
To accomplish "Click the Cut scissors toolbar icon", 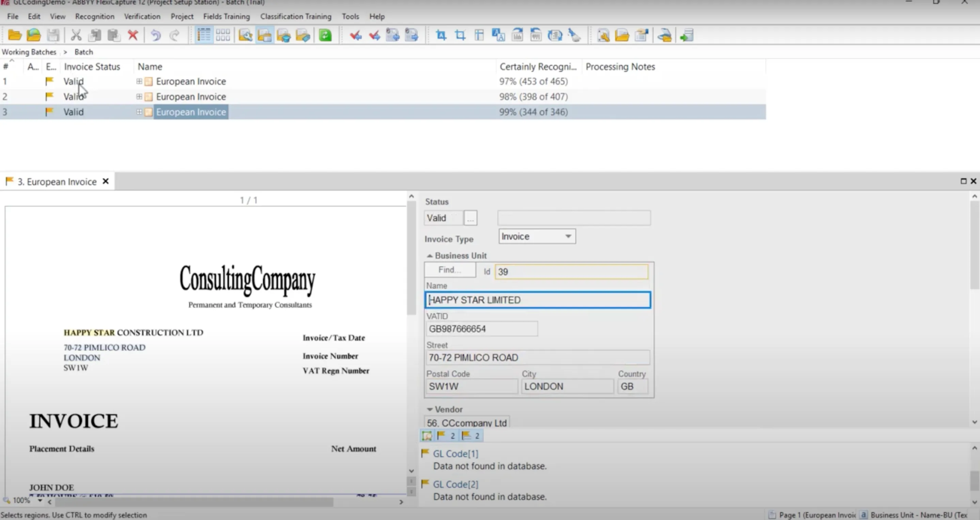I will click(x=76, y=35).
